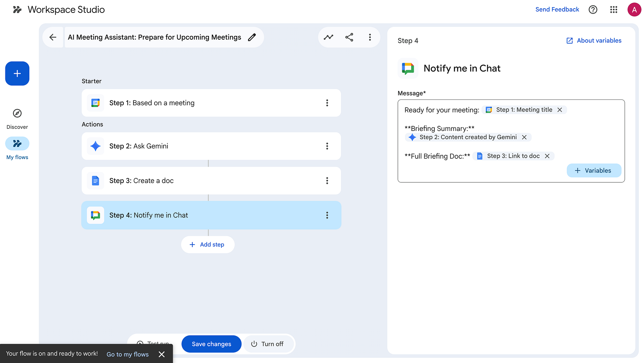The height and width of the screenshot is (363, 644).
Task: Click the flow title text
Action: tap(155, 37)
